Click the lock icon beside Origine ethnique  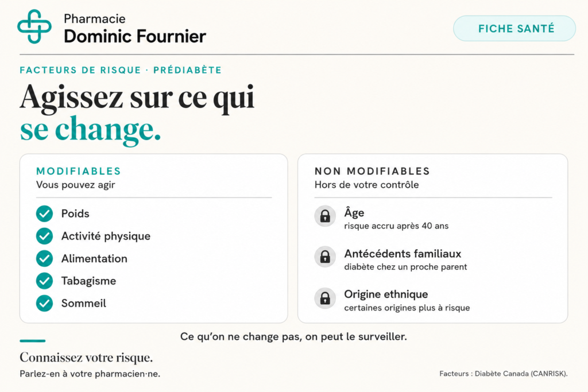tap(325, 298)
